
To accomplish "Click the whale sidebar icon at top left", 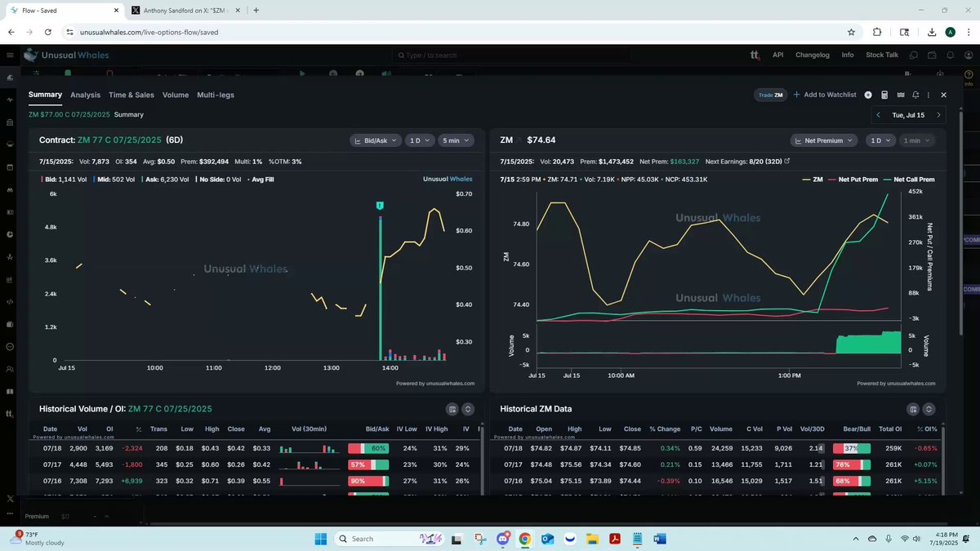I will pos(10,78).
